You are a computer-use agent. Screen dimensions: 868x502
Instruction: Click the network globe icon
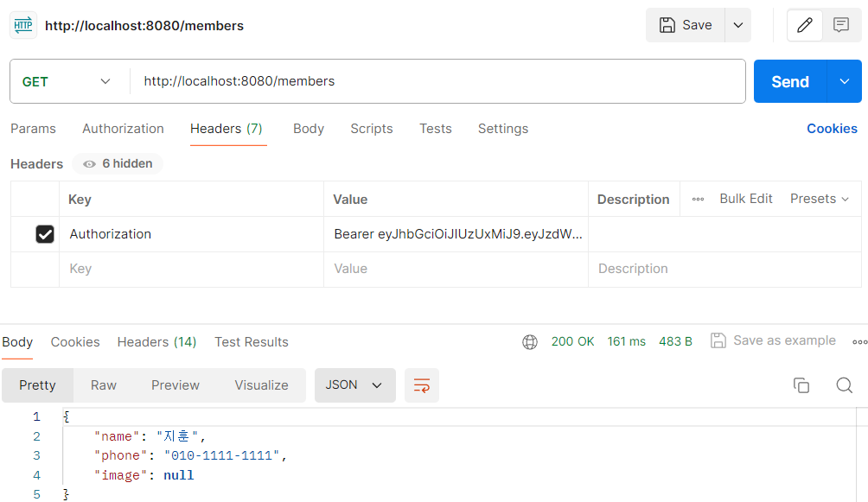coord(530,342)
